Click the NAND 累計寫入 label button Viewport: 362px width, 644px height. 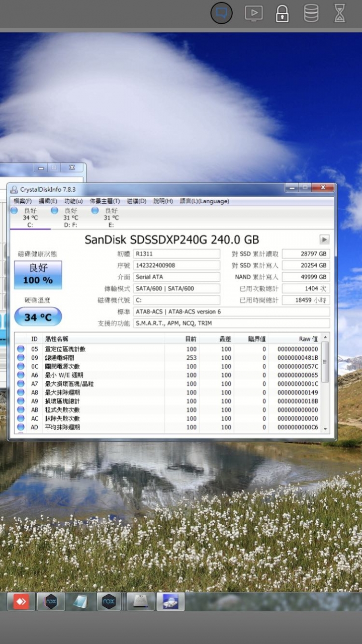tap(256, 277)
